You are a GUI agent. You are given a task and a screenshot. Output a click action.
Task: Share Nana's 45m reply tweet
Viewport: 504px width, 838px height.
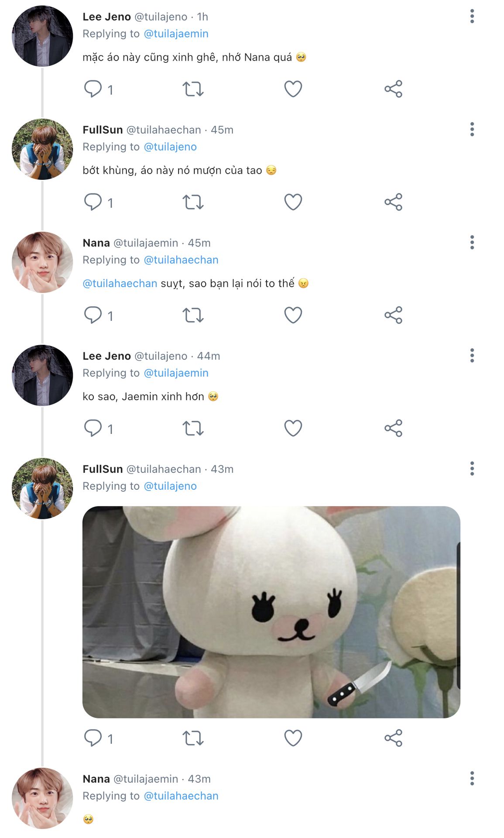point(393,315)
